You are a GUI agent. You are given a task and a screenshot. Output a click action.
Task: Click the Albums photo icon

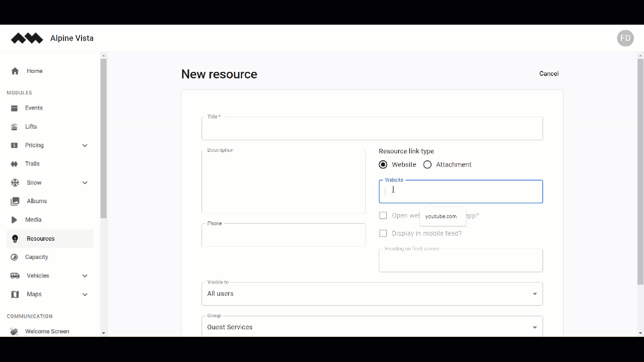click(x=15, y=201)
